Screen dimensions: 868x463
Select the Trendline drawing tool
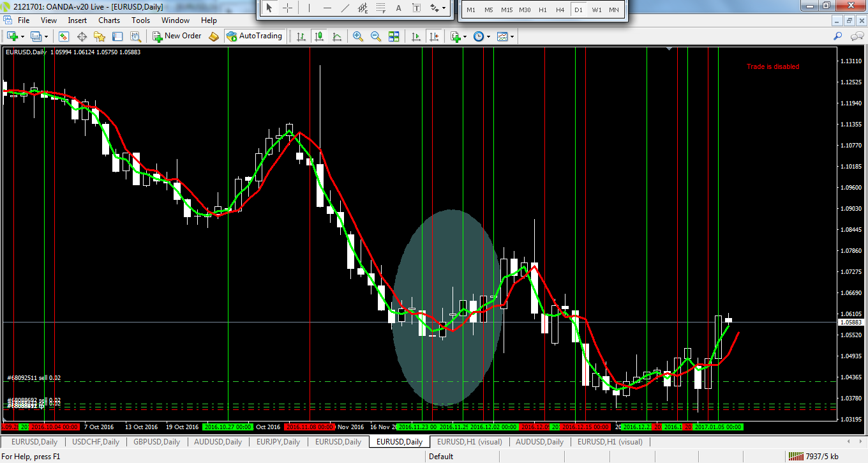(x=345, y=8)
